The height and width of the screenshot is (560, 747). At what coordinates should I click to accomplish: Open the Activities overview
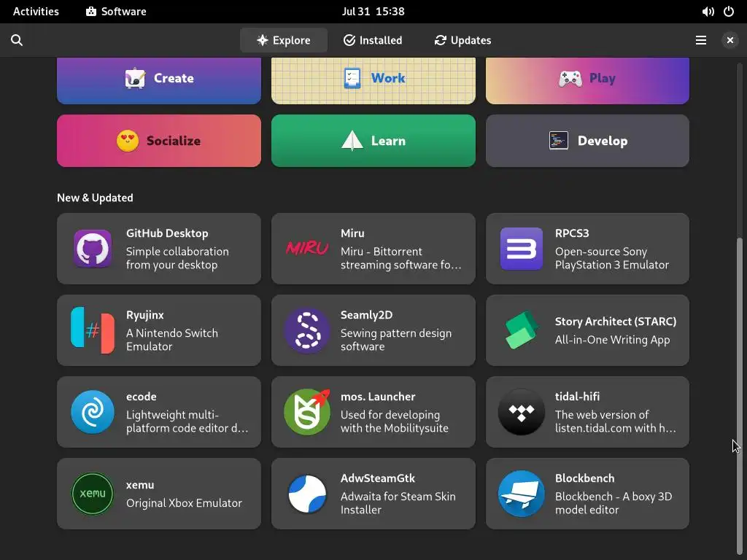pyautogui.click(x=36, y=12)
